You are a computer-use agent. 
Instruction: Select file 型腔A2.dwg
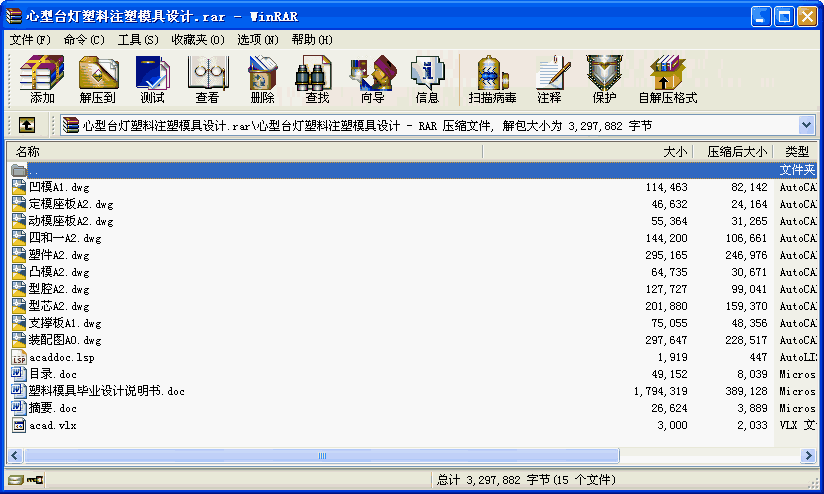pos(59,289)
